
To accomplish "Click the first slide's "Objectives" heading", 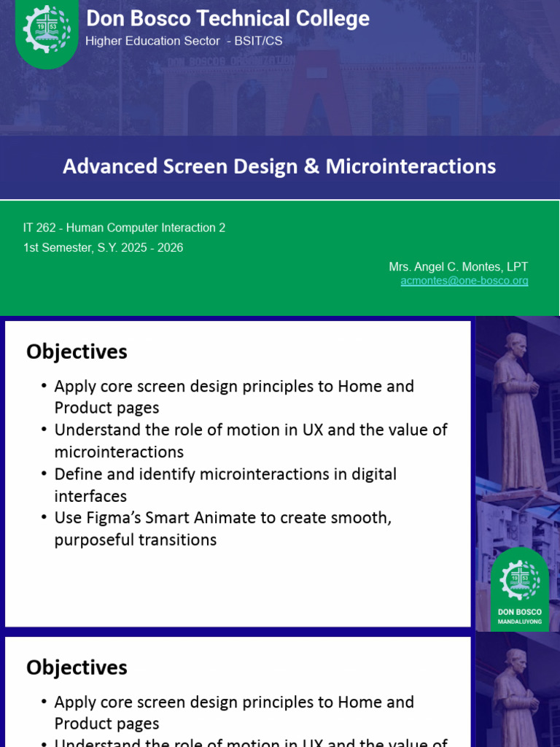I will coord(77,352).
